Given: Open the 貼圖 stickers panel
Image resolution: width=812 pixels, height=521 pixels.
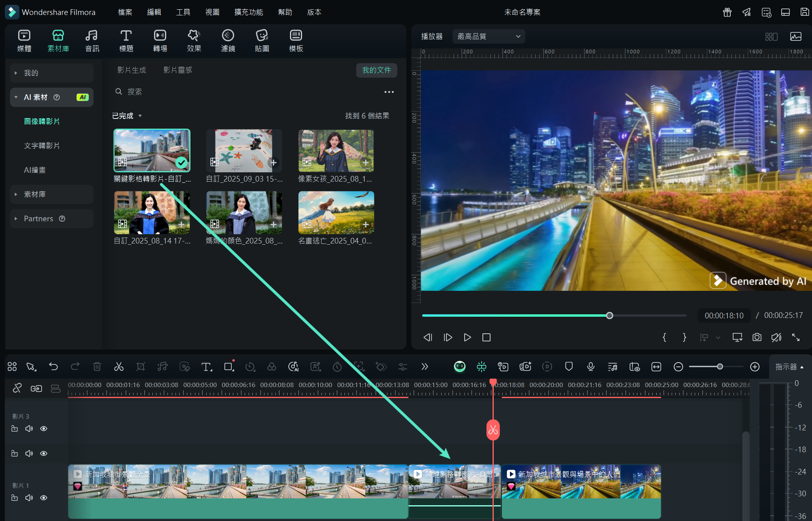Looking at the screenshot, I should pos(262,40).
